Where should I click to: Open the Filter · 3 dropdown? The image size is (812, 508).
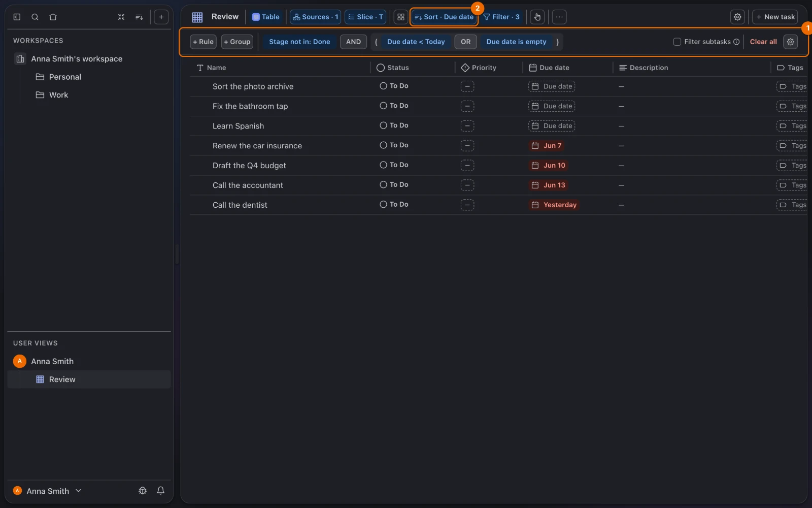click(501, 17)
